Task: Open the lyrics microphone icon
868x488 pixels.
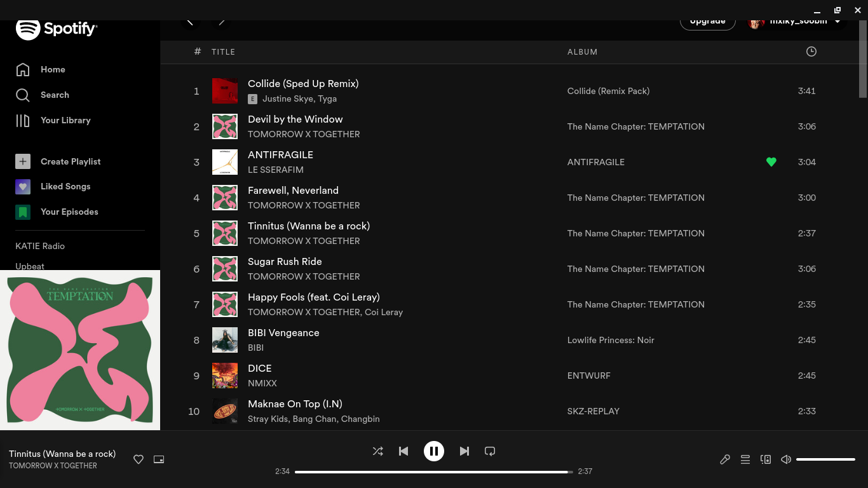Action: (725, 459)
